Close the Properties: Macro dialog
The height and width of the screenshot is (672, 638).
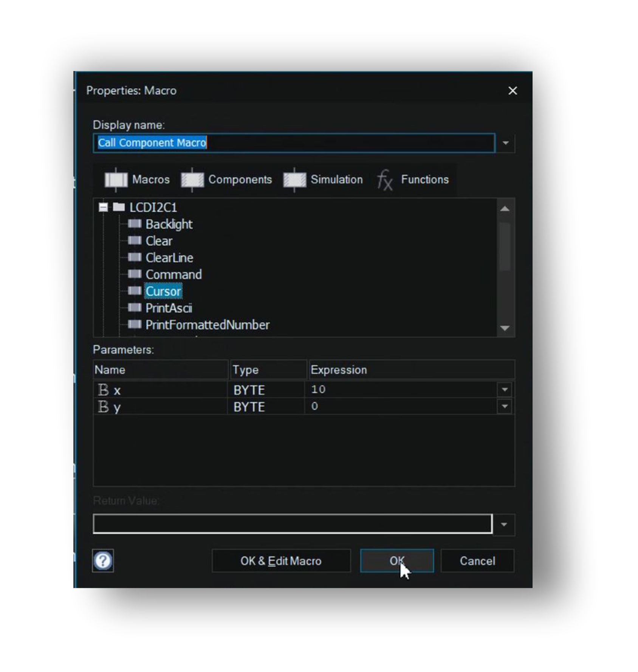(513, 91)
